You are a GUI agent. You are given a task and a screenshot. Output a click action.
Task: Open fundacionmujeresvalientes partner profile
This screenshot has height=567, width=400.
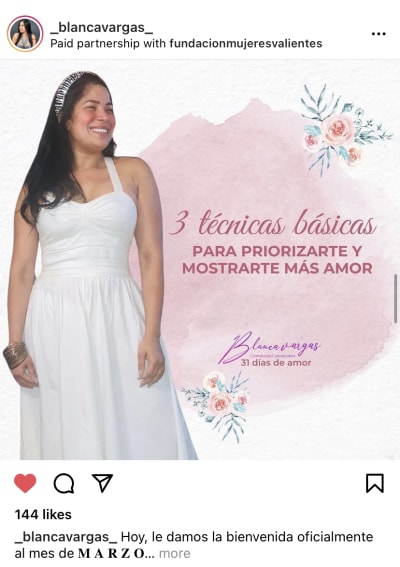(x=246, y=44)
